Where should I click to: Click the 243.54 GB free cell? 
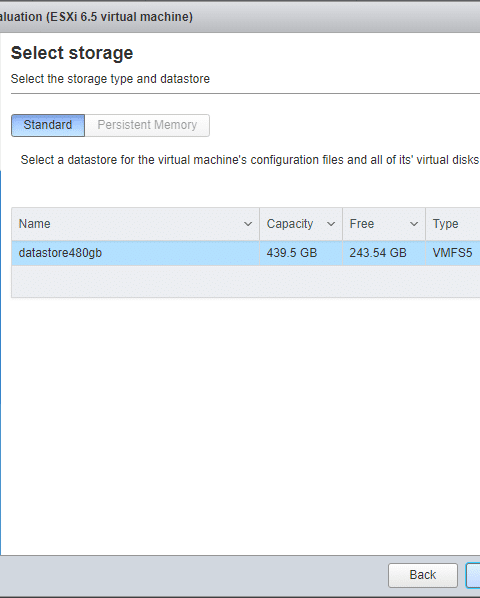tap(384, 253)
